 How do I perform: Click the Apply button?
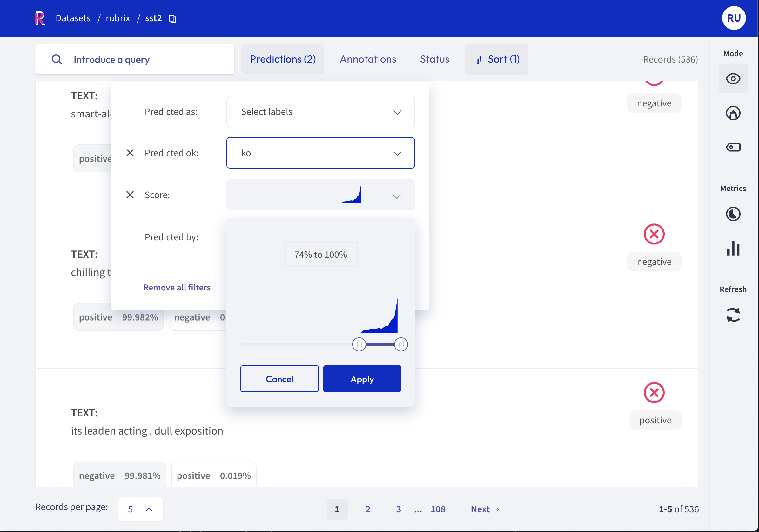(x=362, y=379)
